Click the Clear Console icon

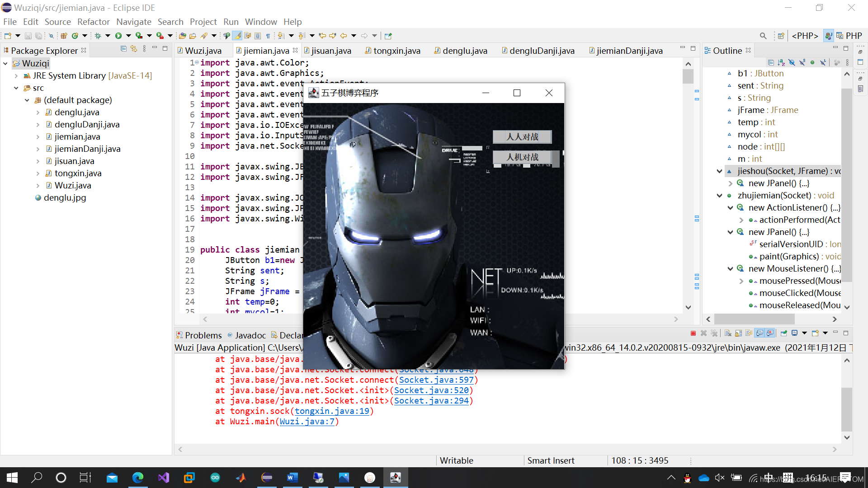tap(728, 333)
